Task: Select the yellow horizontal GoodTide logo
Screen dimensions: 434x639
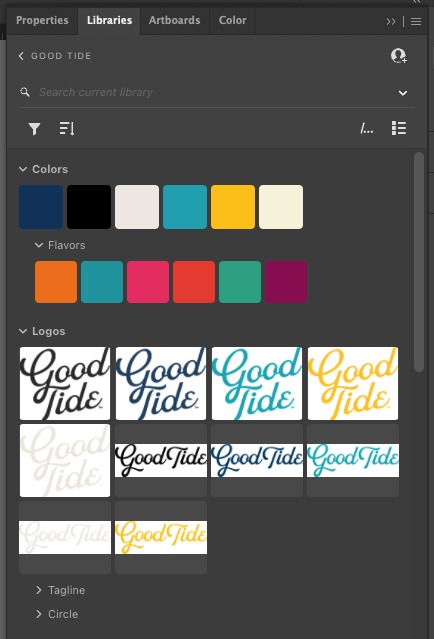Action: 161,538
